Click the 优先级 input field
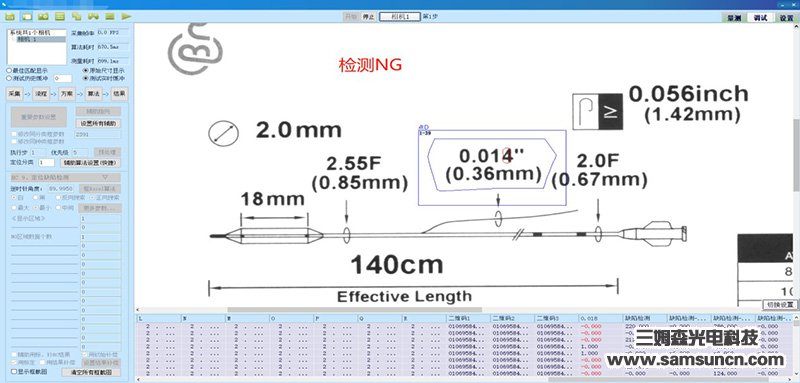This screenshot has height=383, width=800. [x=80, y=152]
